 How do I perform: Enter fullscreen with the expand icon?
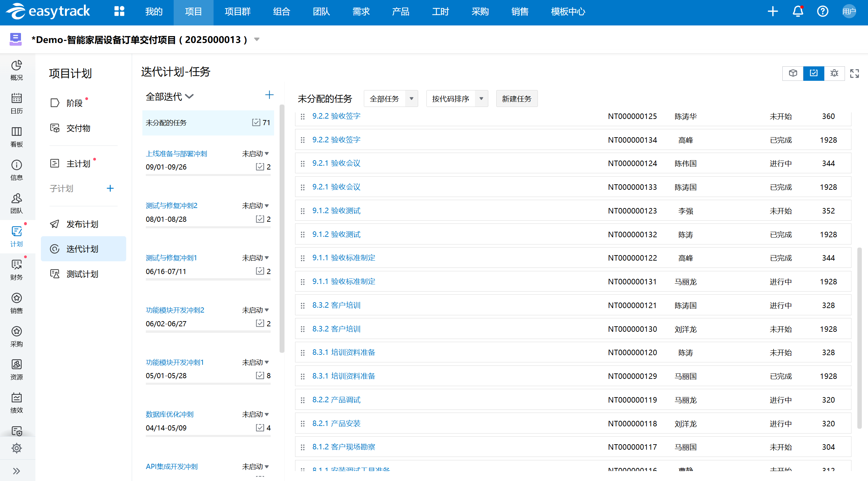pyautogui.click(x=854, y=73)
